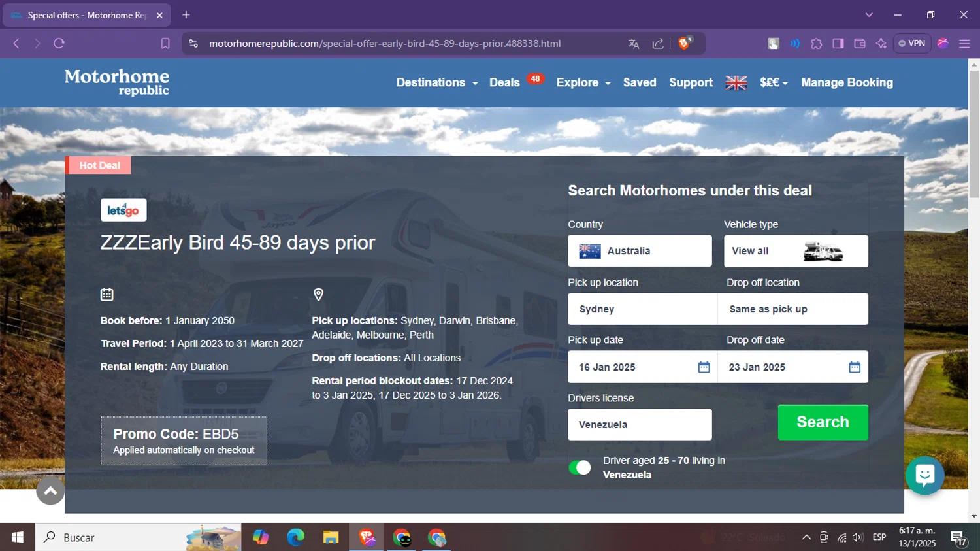The image size is (980, 551).
Task: Show hidden system tray icons chevron
Action: click(x=806, y=537)
